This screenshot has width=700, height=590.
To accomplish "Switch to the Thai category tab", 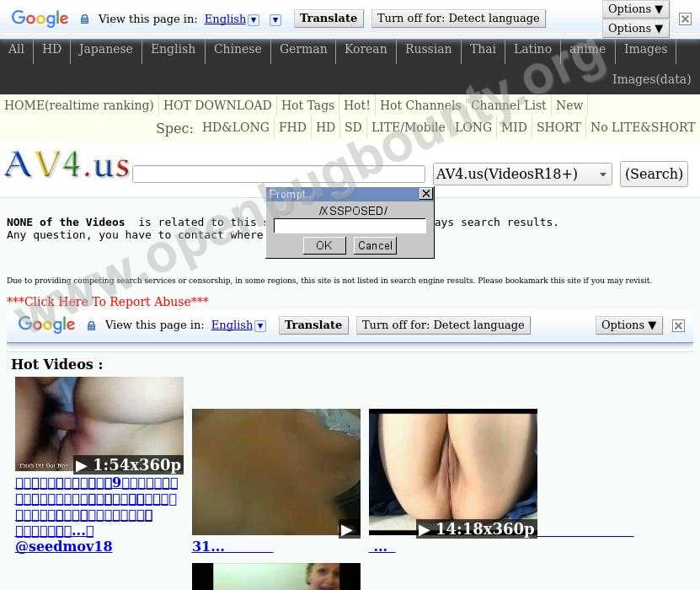I will (483, 49).
